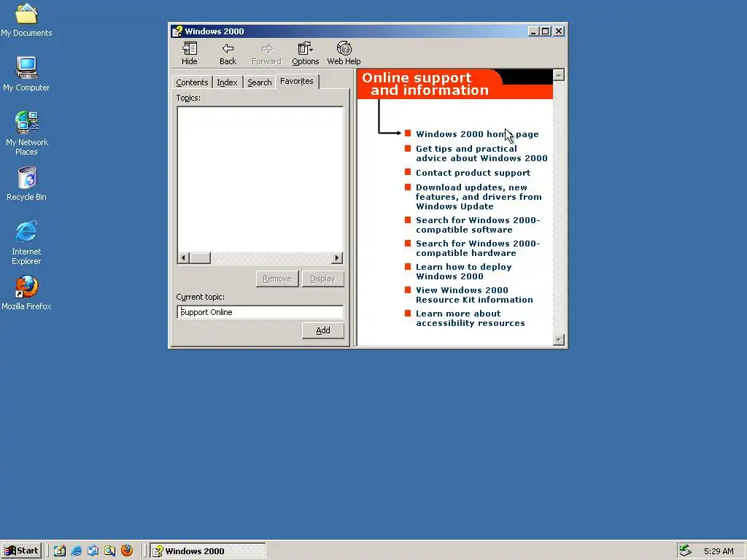Select the Favorites tab
The height and width of the screenshot is (560, 747).
click(297, 81)
